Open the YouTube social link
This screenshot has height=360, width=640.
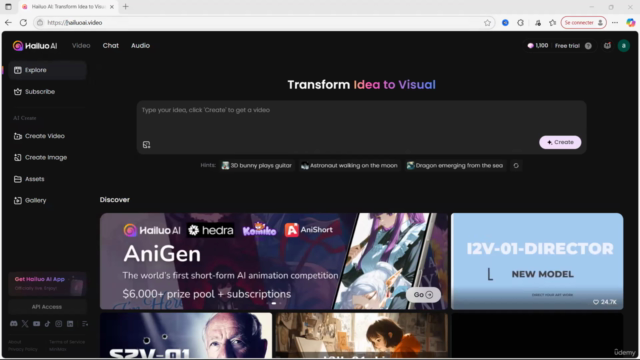pyautogui.click(x=36, y=324)
